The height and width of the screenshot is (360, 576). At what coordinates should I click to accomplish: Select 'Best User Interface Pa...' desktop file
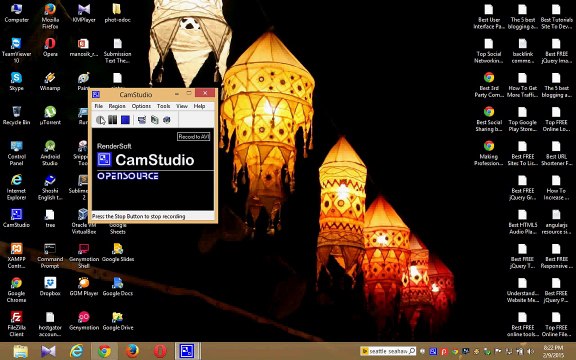(x=489, y=16)
